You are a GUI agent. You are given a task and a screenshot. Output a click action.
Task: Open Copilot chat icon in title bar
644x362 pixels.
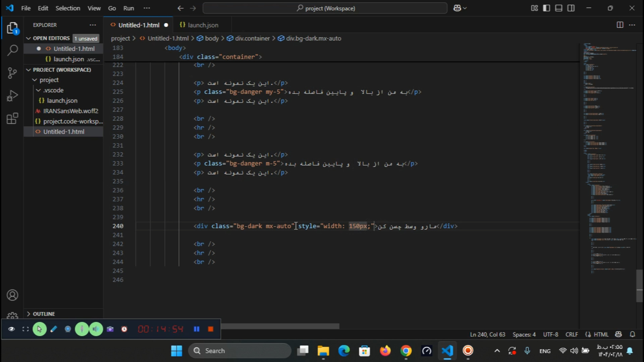pos(457,8)
